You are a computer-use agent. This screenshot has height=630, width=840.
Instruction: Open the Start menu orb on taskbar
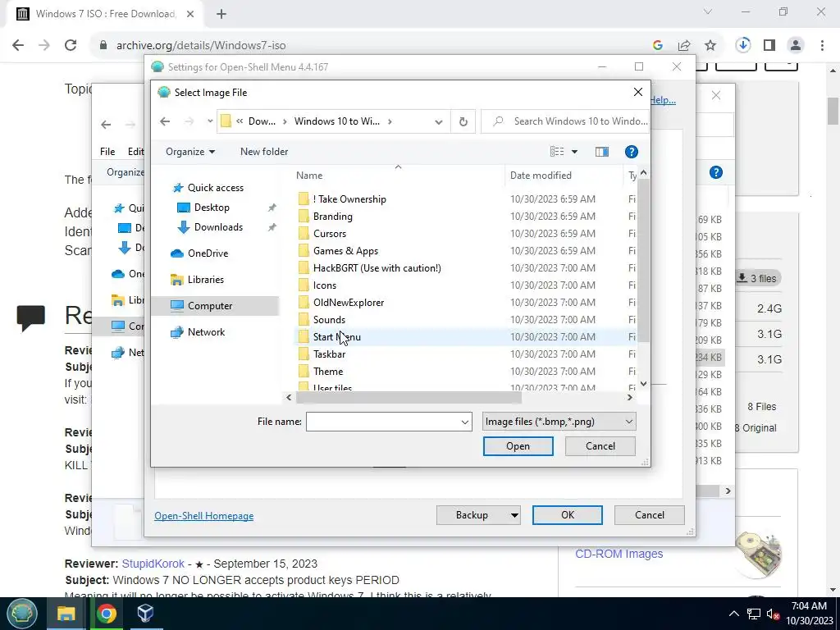coord(22,614)
